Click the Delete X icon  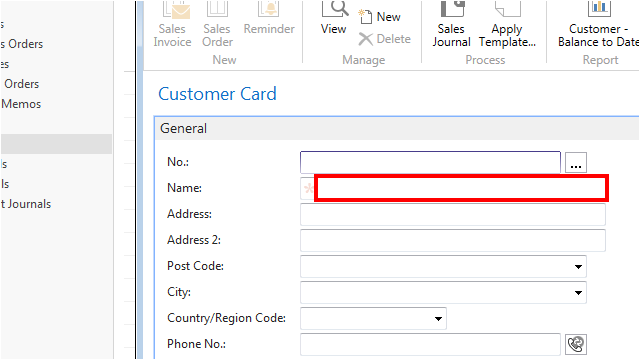coord(365,39)
